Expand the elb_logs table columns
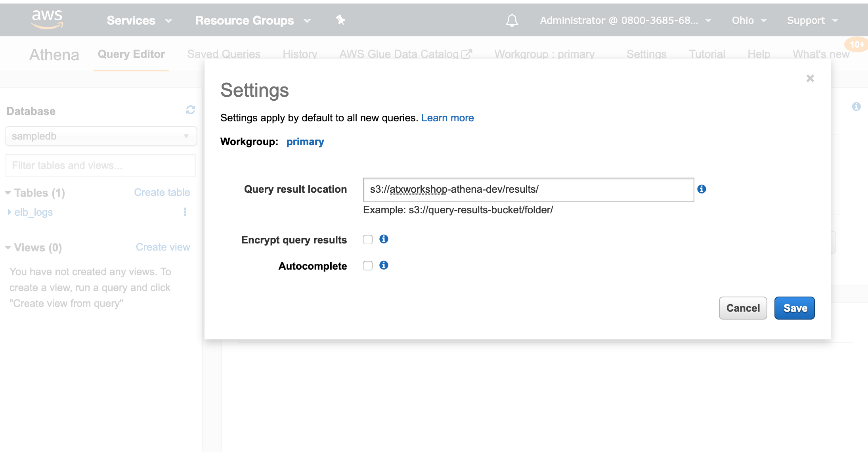The width and height of the screenshot is (868, 452). pos(10,212)
